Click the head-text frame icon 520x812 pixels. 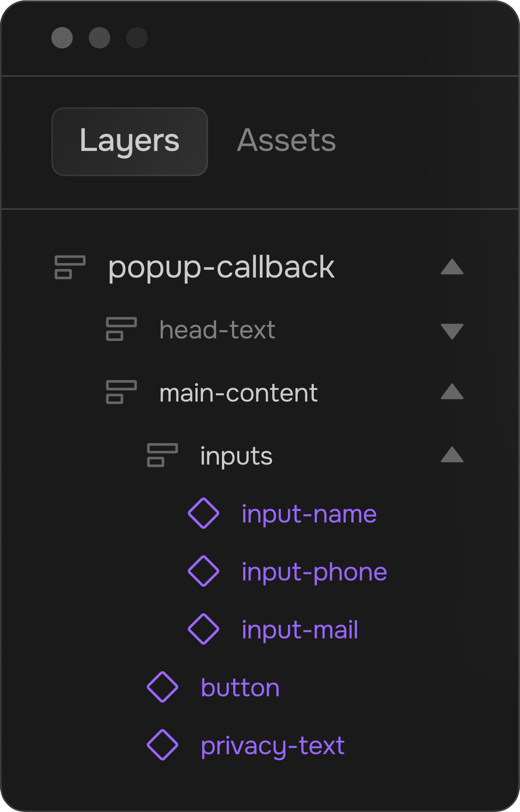tap(121, 329)
